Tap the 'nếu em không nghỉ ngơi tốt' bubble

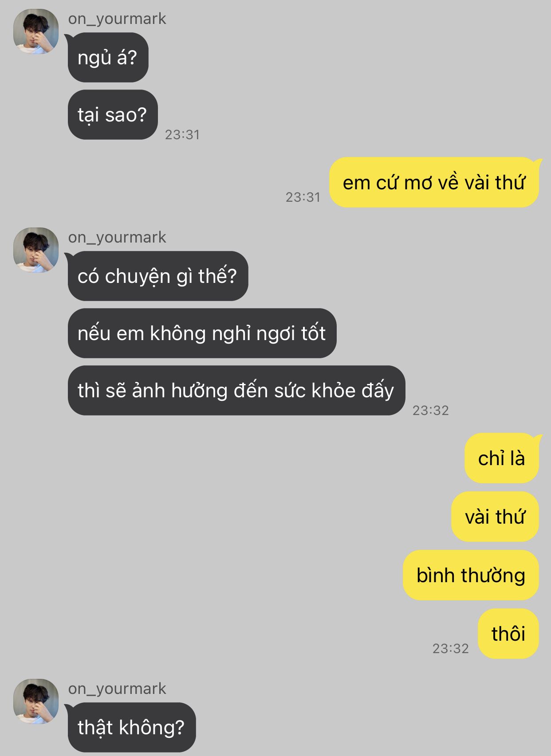tap(202, 333)
